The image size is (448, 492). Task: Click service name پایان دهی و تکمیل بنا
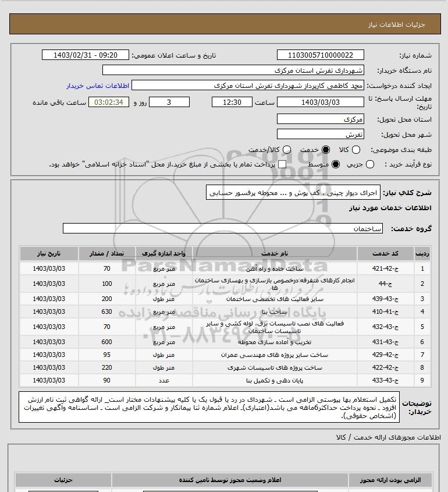pyautogui.click(x=275, y=380)
